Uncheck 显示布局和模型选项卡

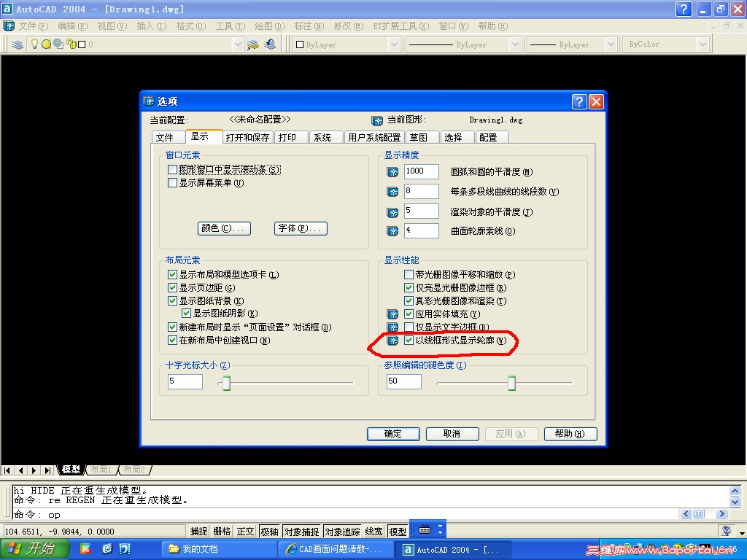click(x=172, y=275)
